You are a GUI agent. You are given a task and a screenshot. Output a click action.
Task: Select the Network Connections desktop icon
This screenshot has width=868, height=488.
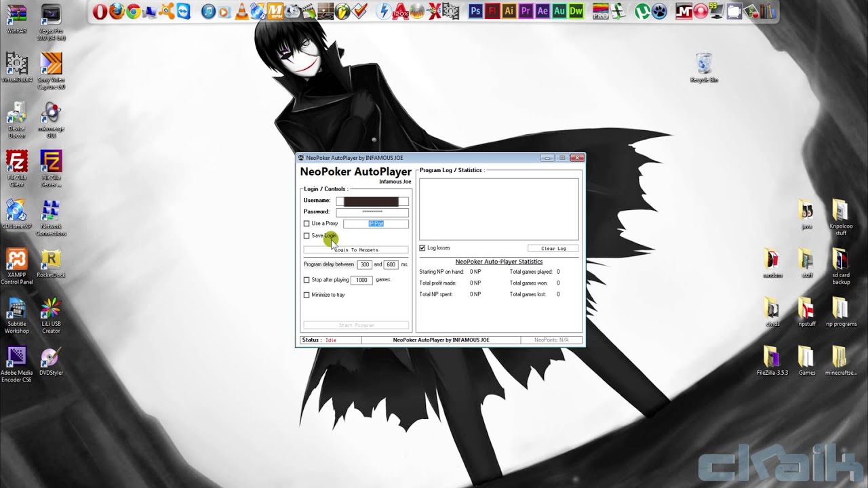pos(51,217)
